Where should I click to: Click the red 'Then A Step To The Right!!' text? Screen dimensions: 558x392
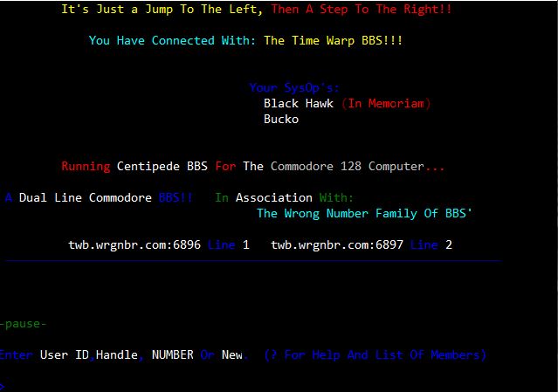362,9
